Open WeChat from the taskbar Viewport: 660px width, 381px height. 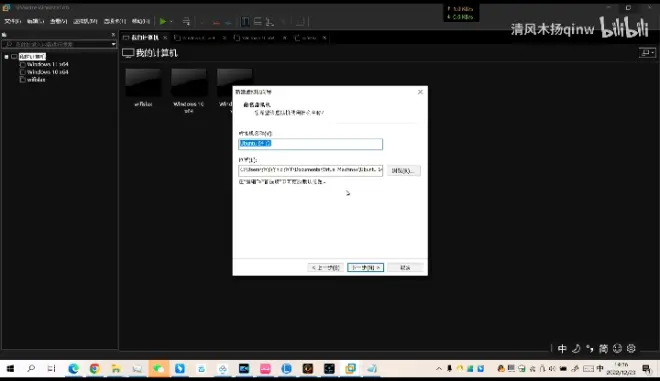tap(158, 369)
